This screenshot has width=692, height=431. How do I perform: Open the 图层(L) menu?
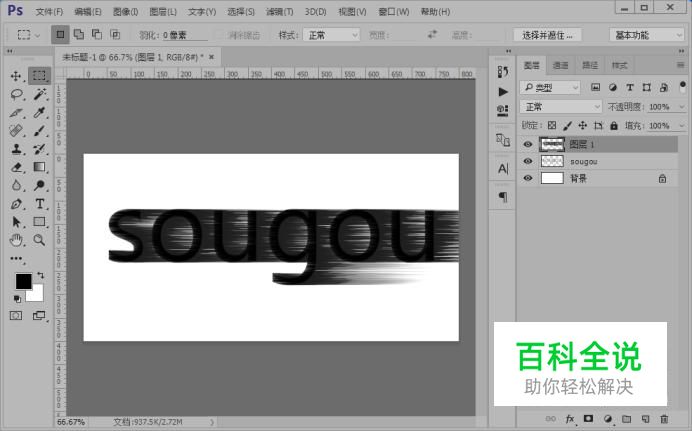(x=163, y=12)
